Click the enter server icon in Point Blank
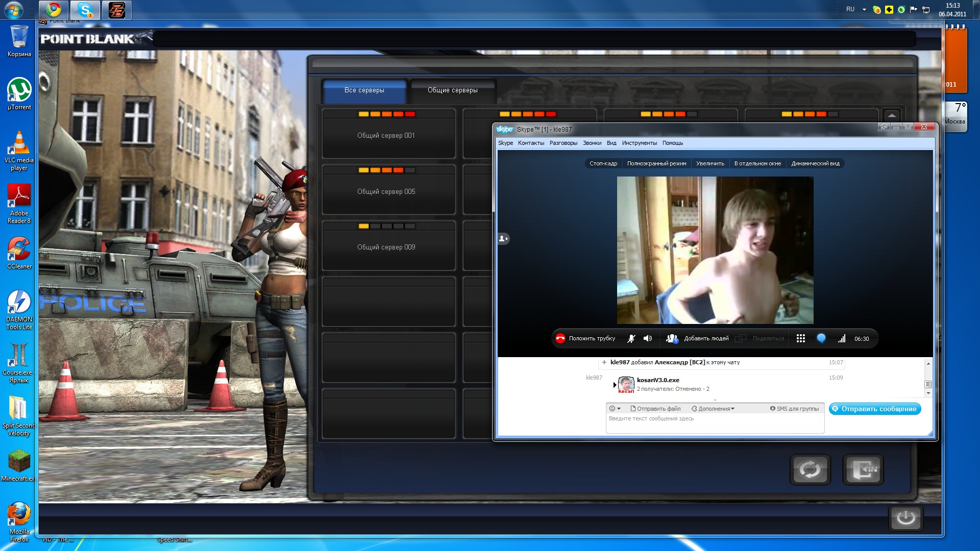980x551 pixels. pyautogui.click(x=863, y=469)
